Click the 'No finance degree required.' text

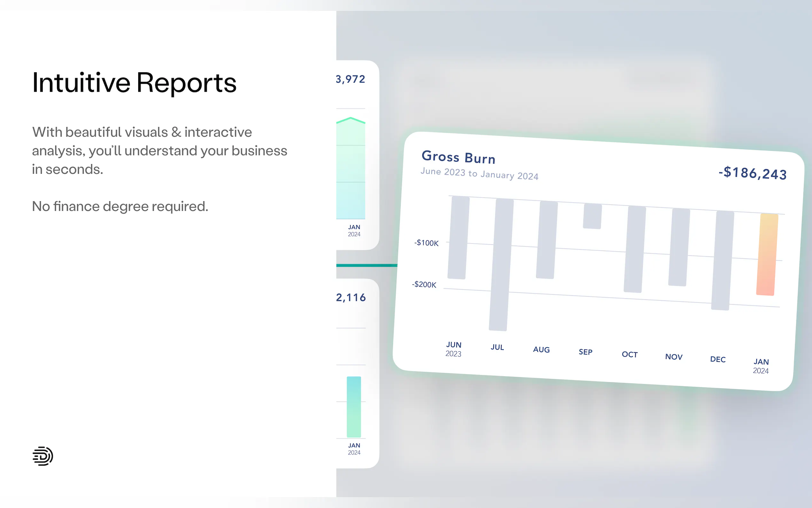tap(120, 206)
